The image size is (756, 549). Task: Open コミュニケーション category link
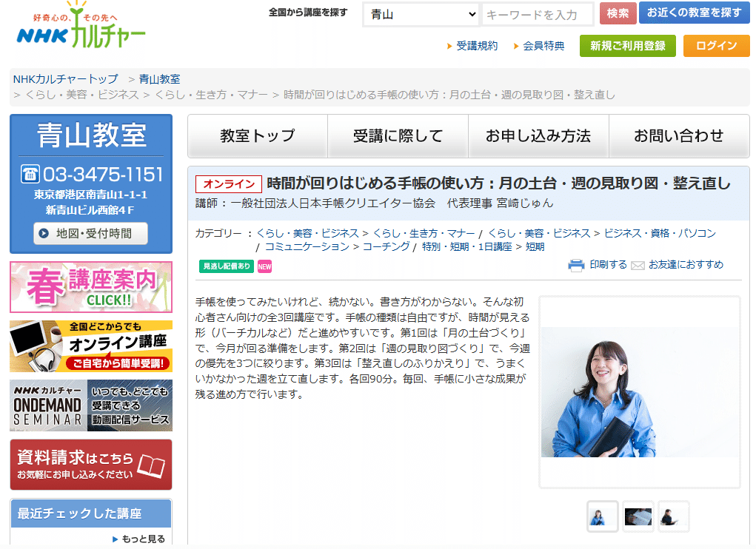(x=307, y=246)
